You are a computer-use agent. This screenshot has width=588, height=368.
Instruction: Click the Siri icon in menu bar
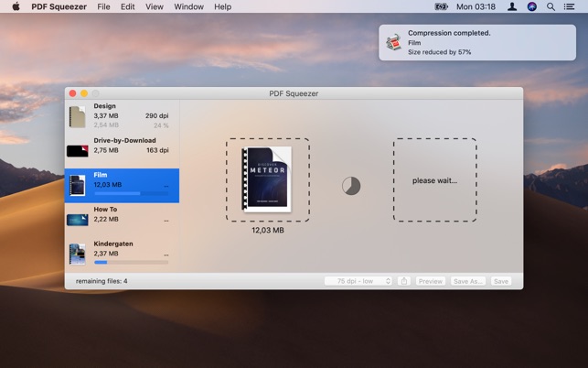(x=531, y=6)
